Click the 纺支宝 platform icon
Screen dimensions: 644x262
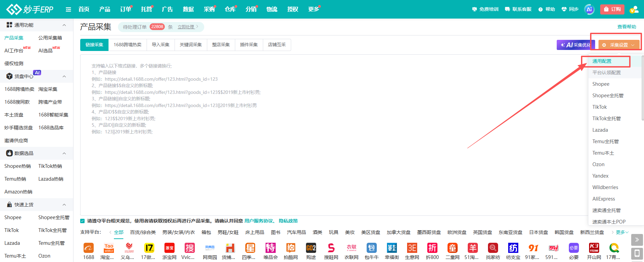[513, 248]
